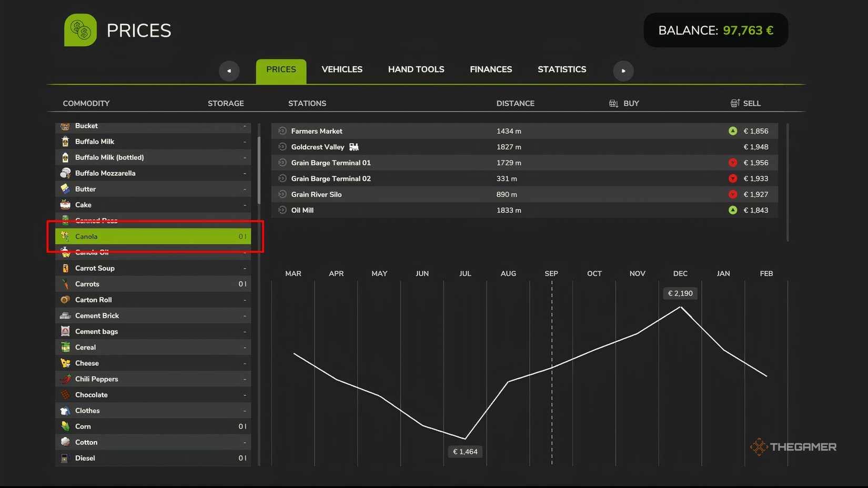This screenshot has width=868, height=488.
Task: Click the Chili Peppers commodity icon
Action: click(x=65, y=379)
